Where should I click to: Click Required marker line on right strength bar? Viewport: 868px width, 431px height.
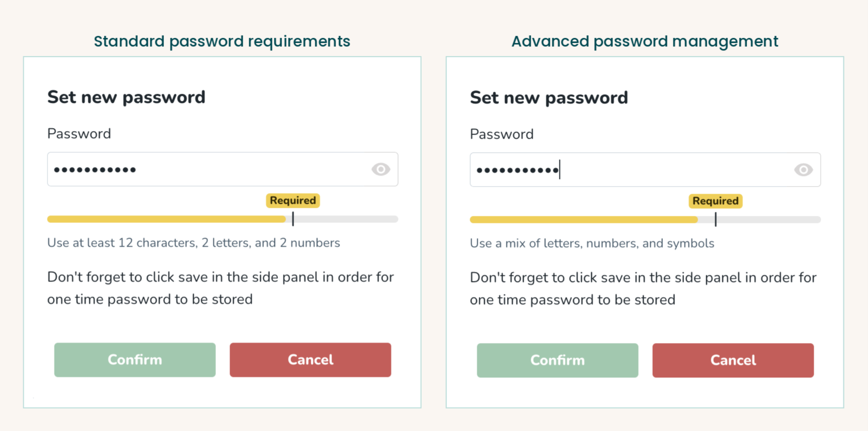715,220
